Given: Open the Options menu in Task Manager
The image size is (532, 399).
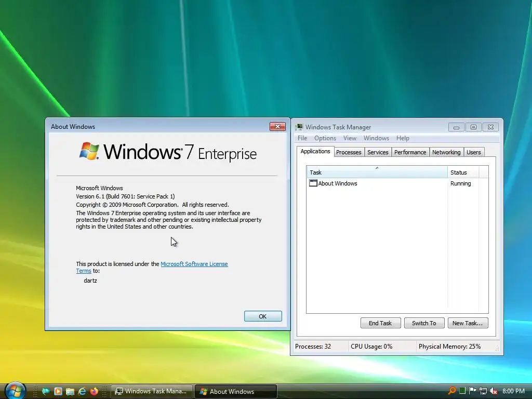Looking at the screenshot, I should coord(325,138).
